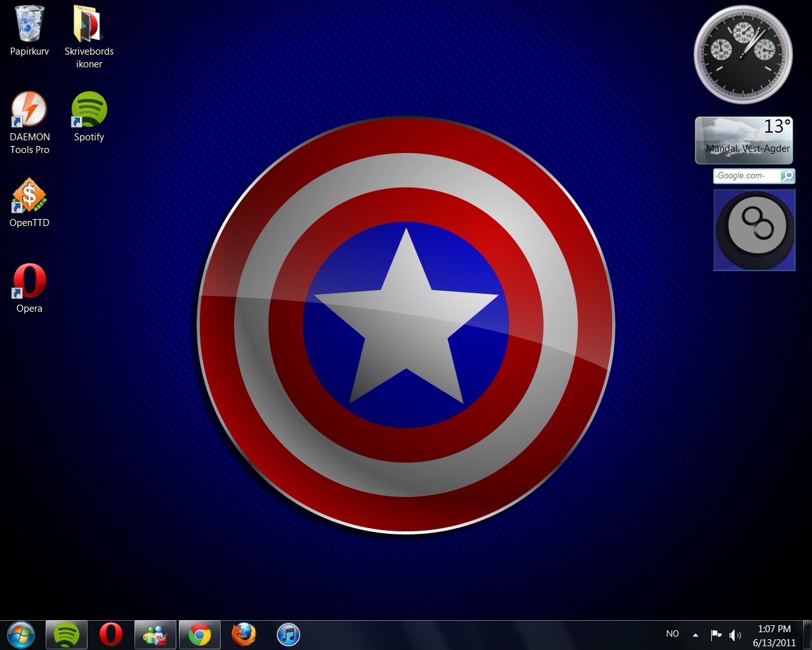Open Spotify from the taskbar
This screenshot has height=650, width=812.
pos(67,635)
